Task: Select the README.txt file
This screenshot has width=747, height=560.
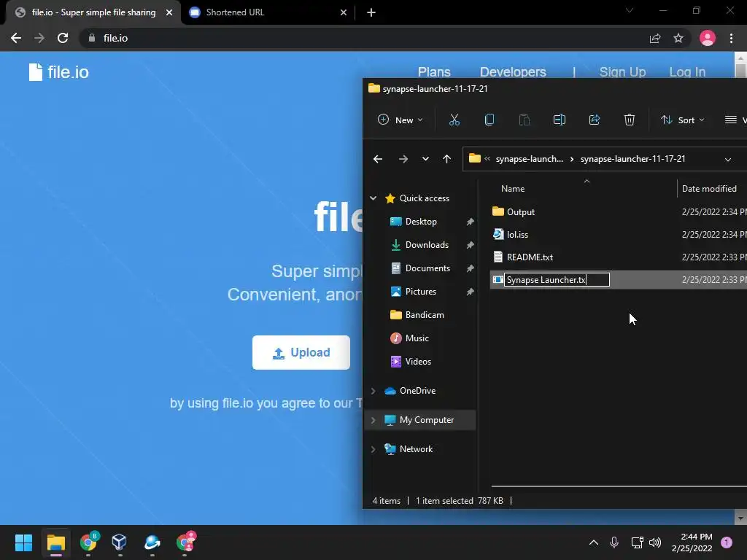Action: 530,257
